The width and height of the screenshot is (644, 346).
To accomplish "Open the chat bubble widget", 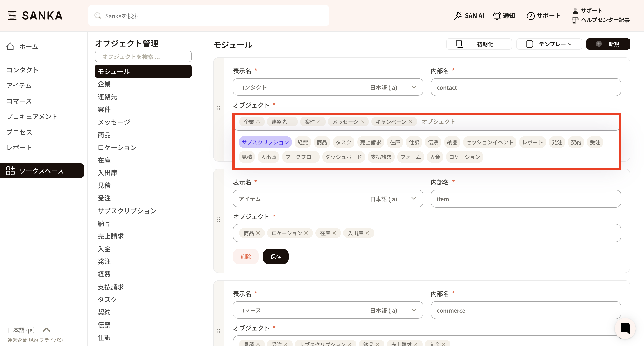I will pos(625,328).
